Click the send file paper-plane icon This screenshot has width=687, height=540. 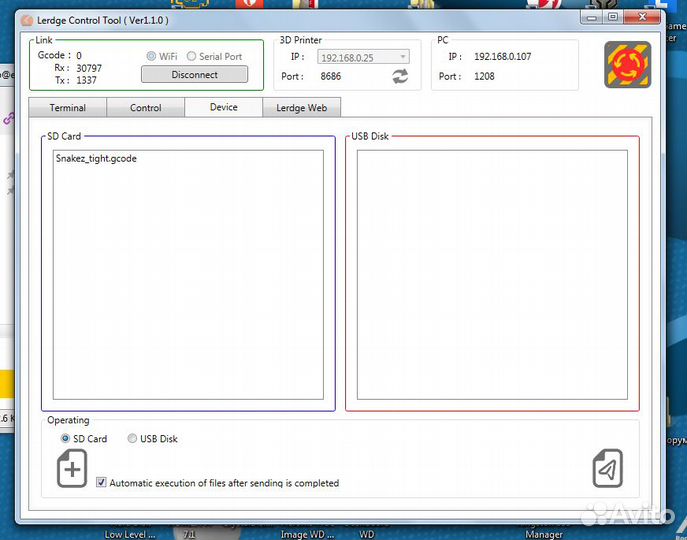(608, 468)
